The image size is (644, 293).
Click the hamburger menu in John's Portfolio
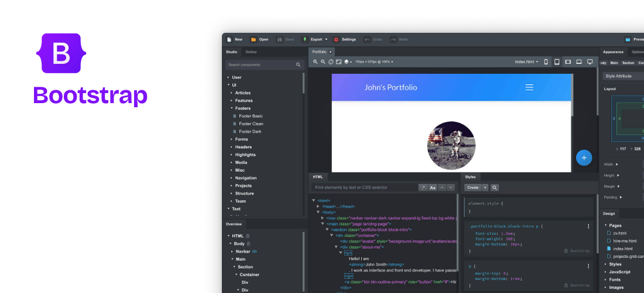coord(529,87)
